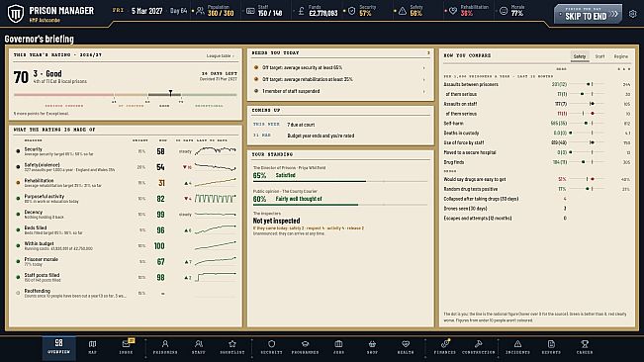The width and height of the screenshot is (644, 362).
Task: Switch to the Staff comparison tab
Action: pyautogui.click(x=599, y=56)
